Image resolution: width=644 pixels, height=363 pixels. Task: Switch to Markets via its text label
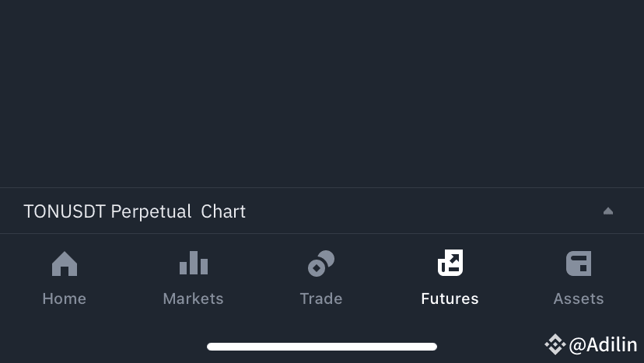(x=193, y=298)
